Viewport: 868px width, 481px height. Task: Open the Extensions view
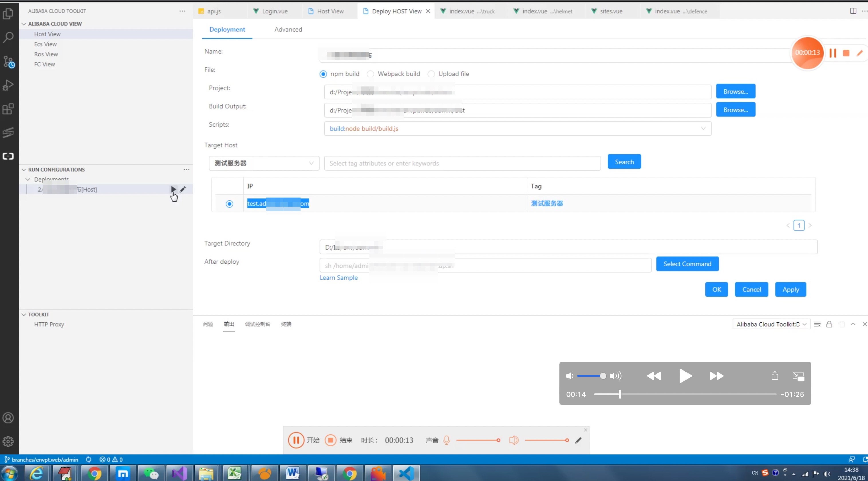(8, 109)
